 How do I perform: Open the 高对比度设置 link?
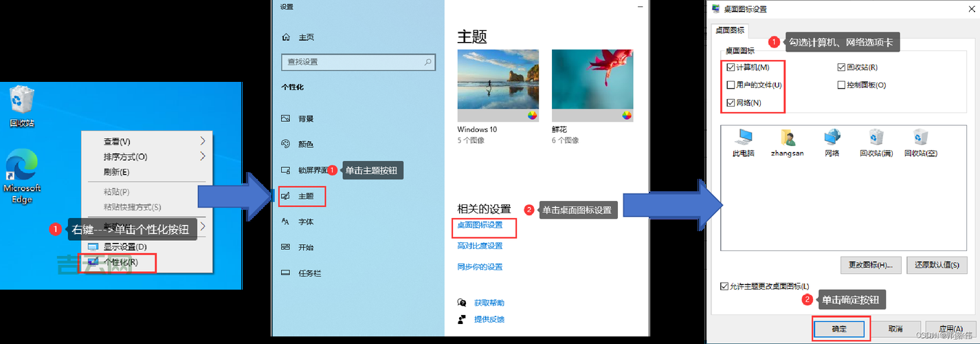[x=480, y=246]
